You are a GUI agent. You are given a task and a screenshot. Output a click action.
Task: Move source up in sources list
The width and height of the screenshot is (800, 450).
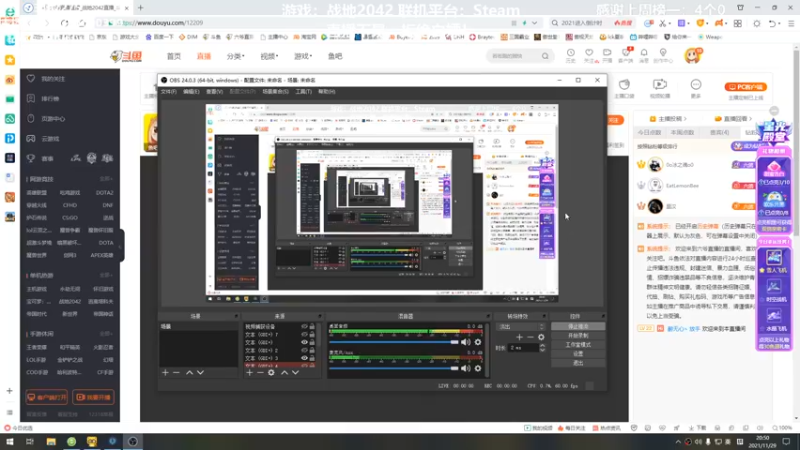[x=284, y=373]
